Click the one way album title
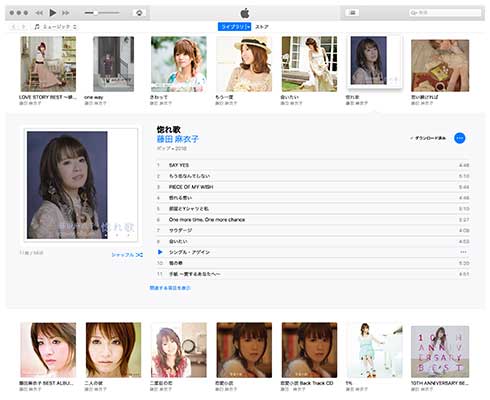The width and height of the screenshot is (490, 400). click(x=94, y=97)
